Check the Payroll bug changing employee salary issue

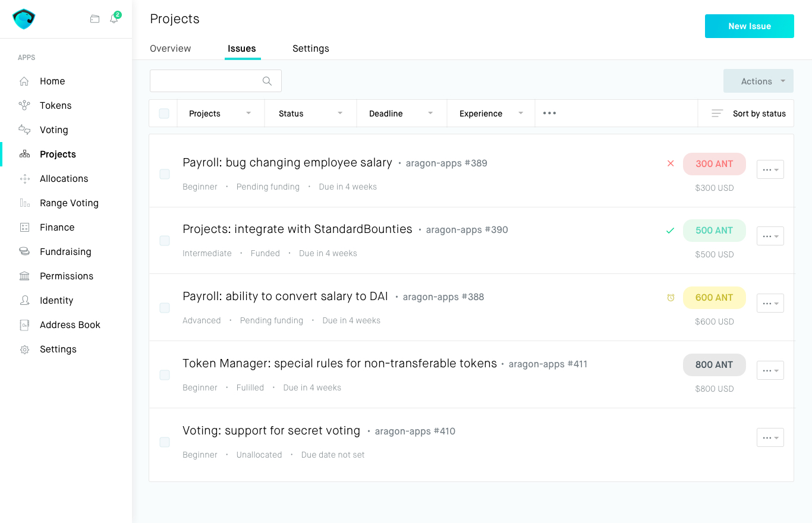tap(165, 174)
